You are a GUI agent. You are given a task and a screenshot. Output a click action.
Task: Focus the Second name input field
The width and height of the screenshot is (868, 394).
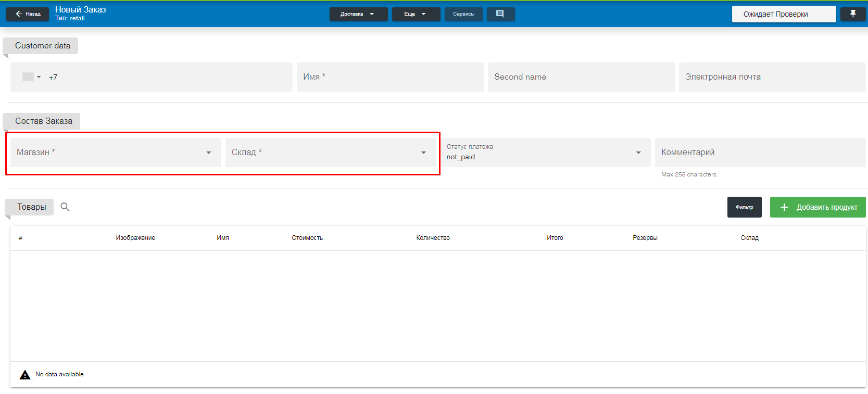click(x=581, y=77)
